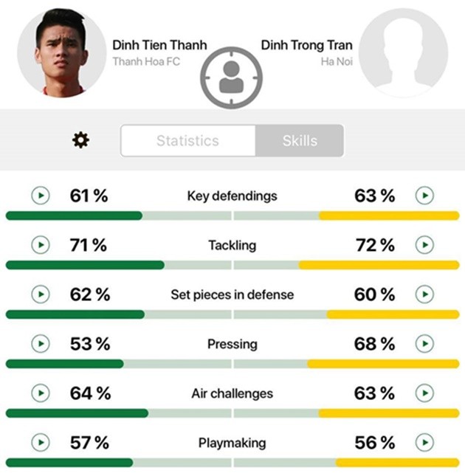Play Air challenges clips for right player
The height and width of the screenshot is (476, 465).
coord(424,393)
